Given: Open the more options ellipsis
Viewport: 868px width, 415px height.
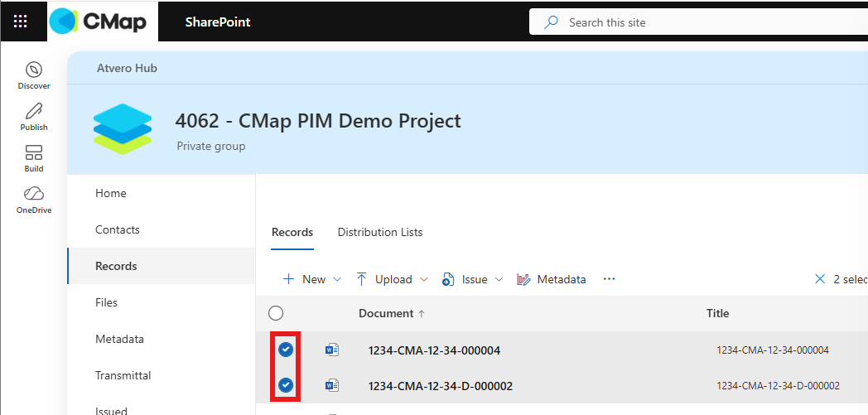Looking at the screenshot, I should (x=609, y=279).
